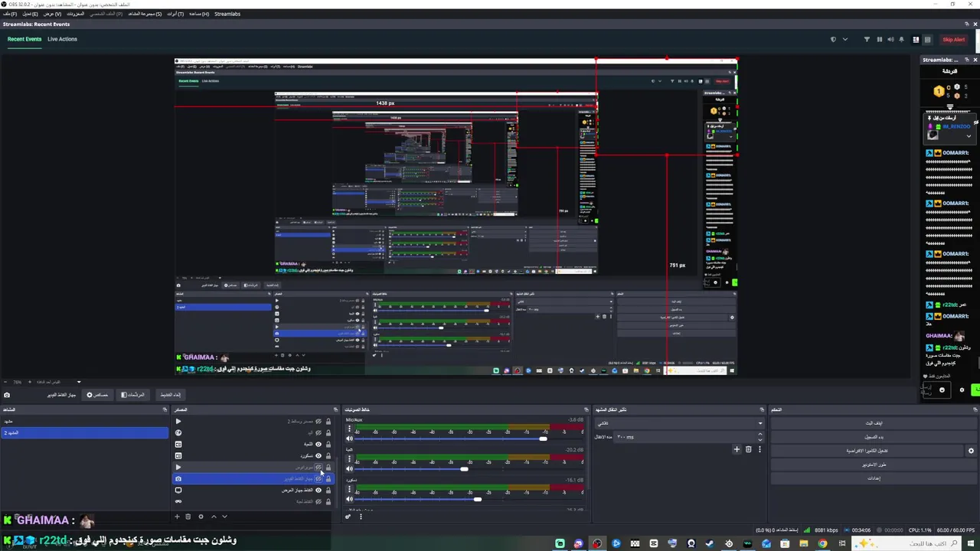Open emoji picker in chat dock
980x551 pixels.
pyautogui.click(x=942, y=390)
